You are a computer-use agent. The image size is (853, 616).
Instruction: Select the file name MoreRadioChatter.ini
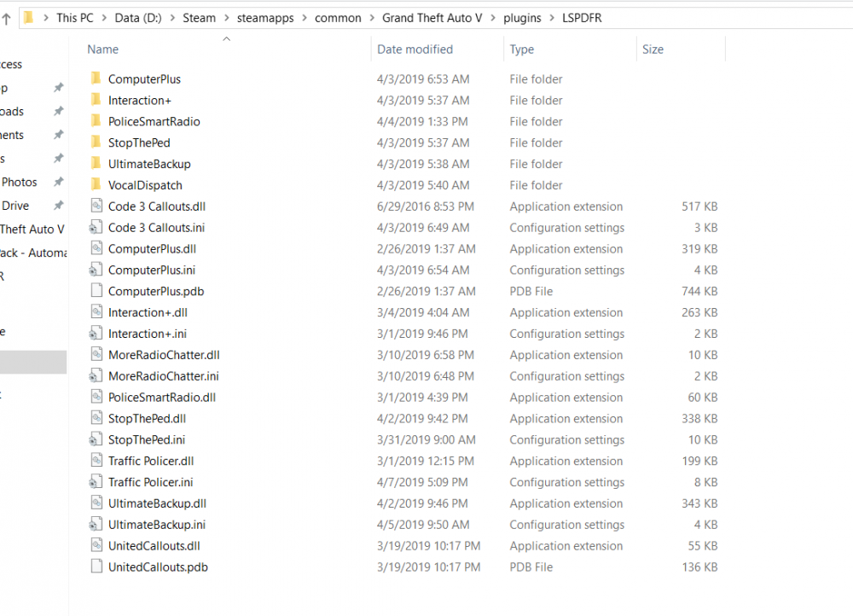pos(163,376)
